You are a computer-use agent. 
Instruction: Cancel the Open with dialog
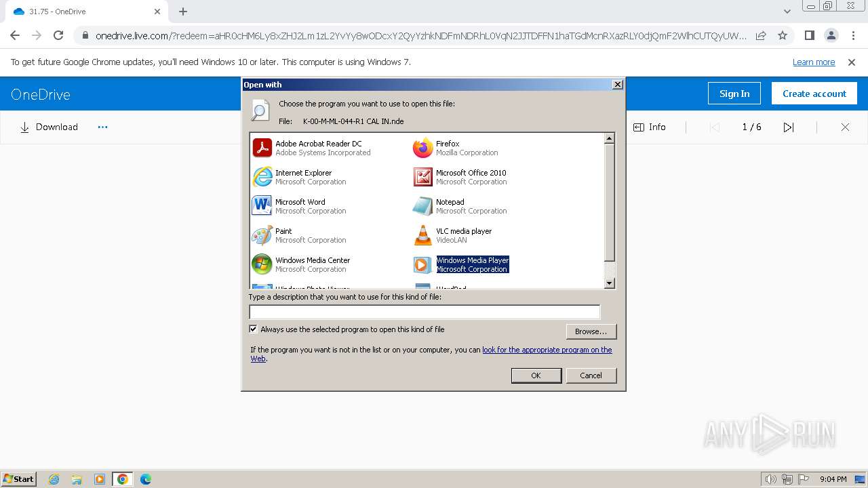coord(591,375)
